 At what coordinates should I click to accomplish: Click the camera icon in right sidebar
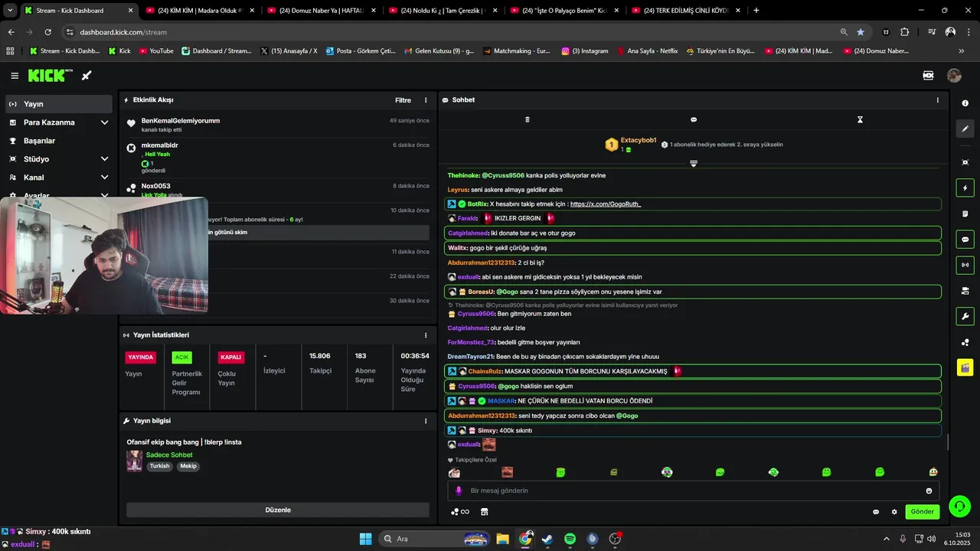965,291
